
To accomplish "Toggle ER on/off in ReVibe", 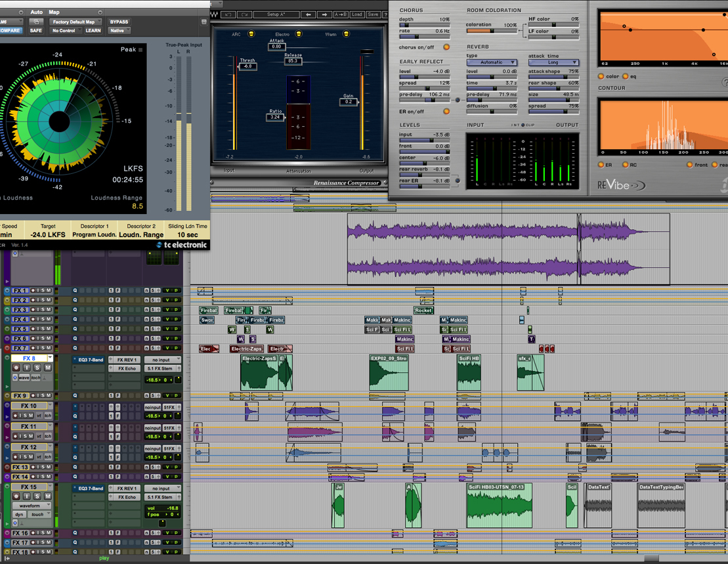I will [446, 112].
